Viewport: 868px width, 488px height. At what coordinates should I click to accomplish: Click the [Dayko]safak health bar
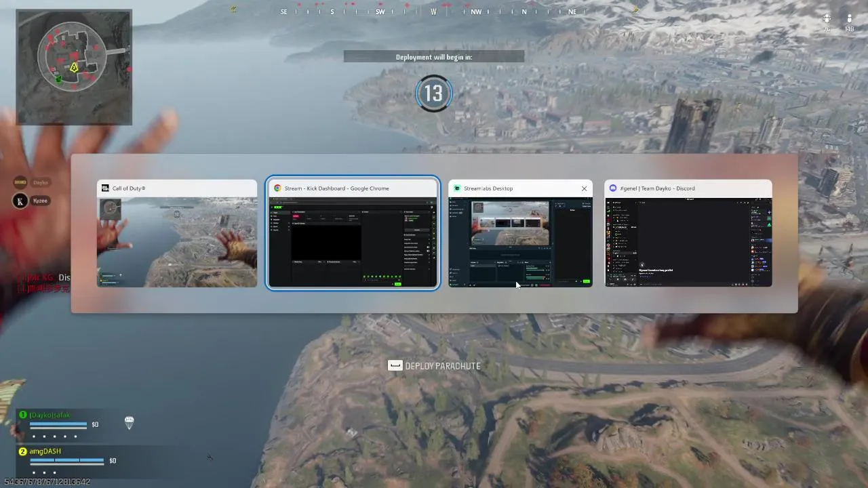58,425
